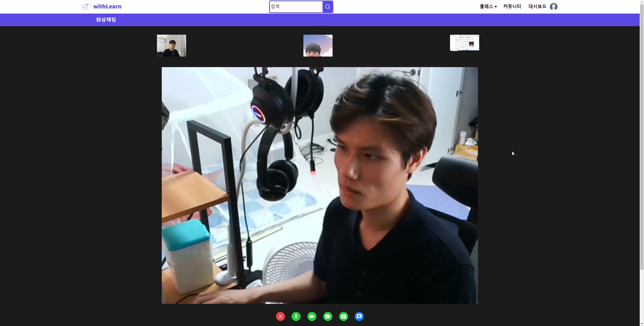Image resolution: width=644 pixels, height=326 pixels.
Task: Focus the 검색 search input
Action: click(x=296, y=7)
